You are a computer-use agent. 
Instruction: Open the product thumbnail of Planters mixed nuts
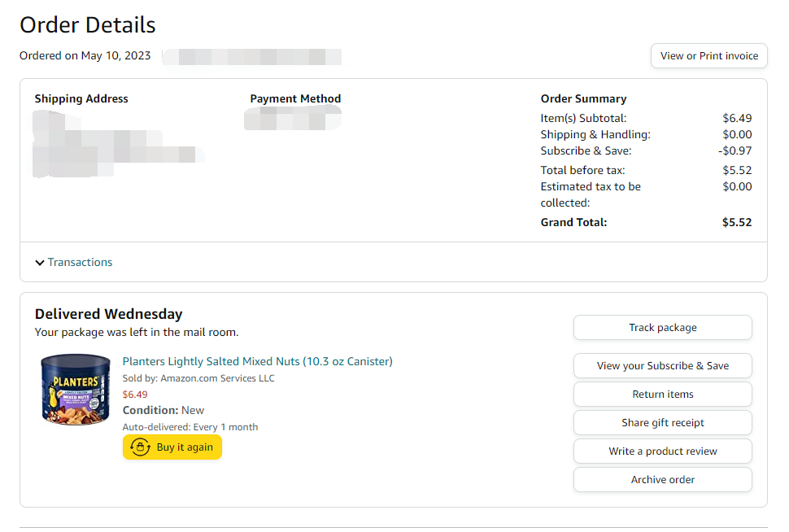75,390
